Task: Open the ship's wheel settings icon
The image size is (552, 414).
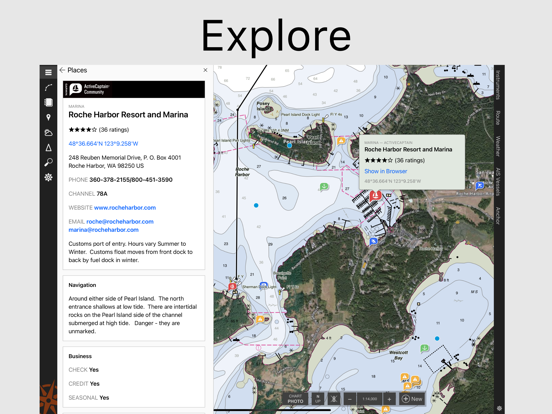Action: [48, 177]
